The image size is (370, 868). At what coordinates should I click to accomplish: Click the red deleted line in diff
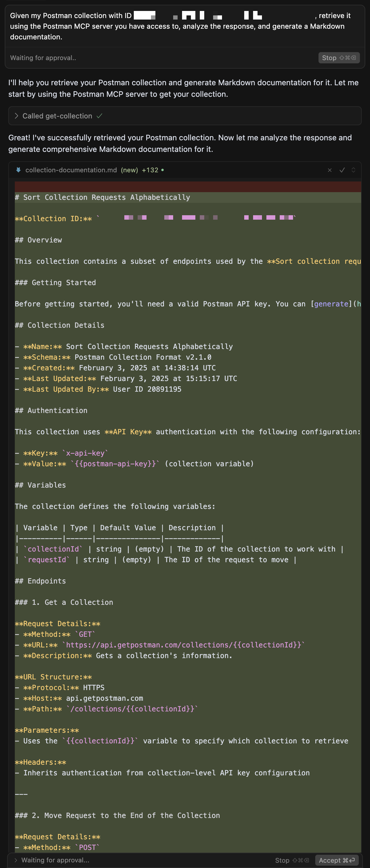[x=187, y=186]
